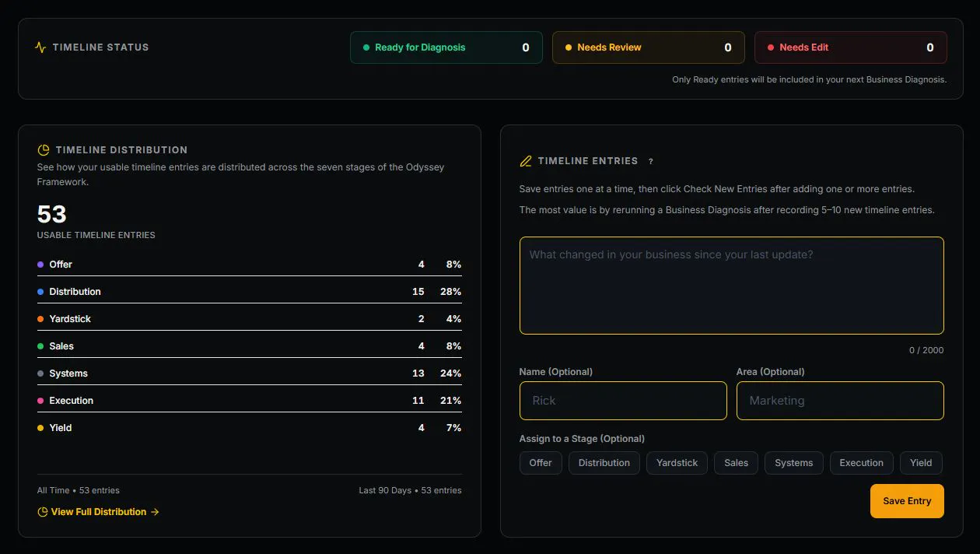Screen dimensions: 980x554
Task: Click into the Area (Optional) field
Action: [x=840, y=401]
